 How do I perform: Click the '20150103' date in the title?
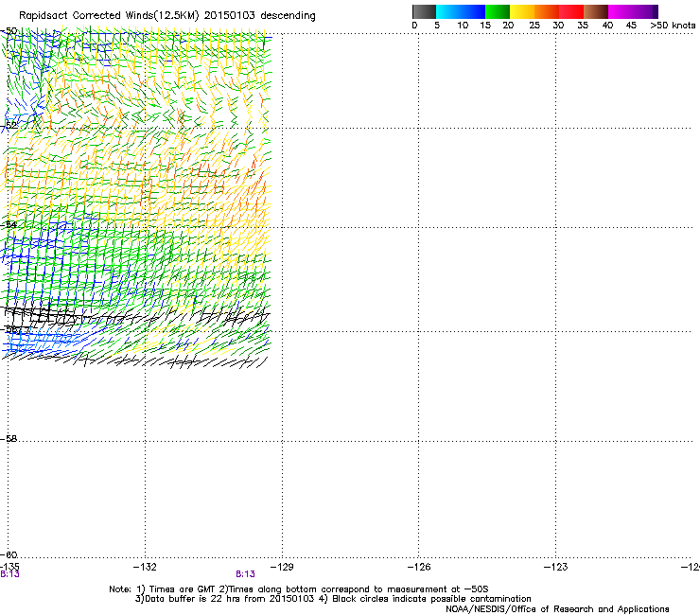click(230, 16)
